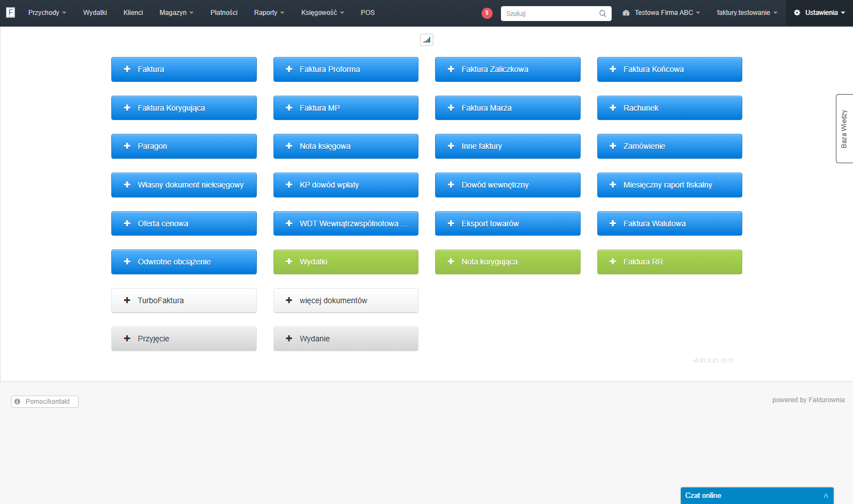Show więcej dokumentów
This screenshot has width=853, height=504.
click(x=346, y=300)
